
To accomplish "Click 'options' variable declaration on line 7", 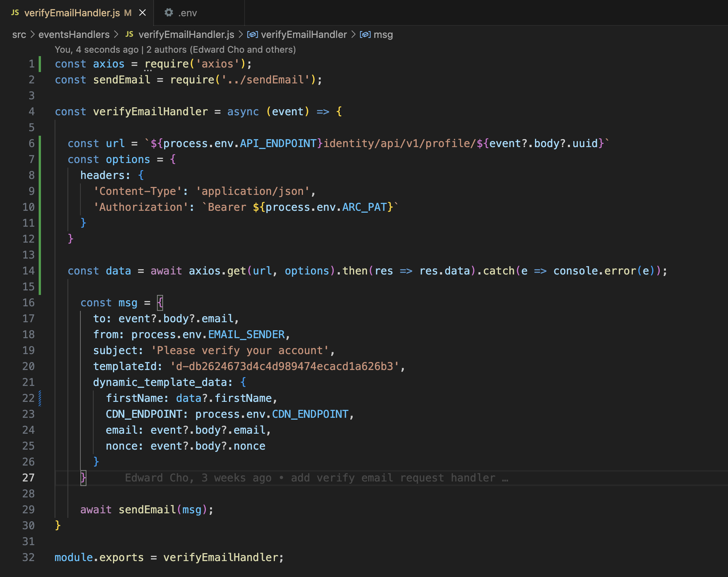I will [128, 159].
